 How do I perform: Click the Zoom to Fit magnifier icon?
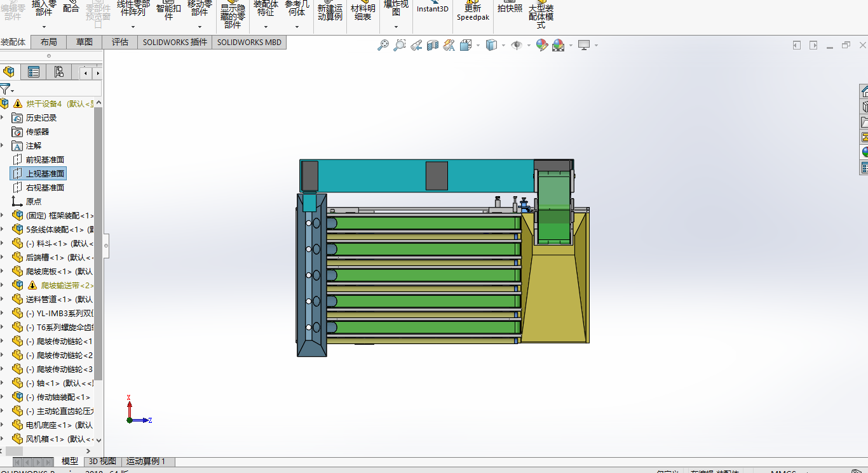tap(383, 45)
